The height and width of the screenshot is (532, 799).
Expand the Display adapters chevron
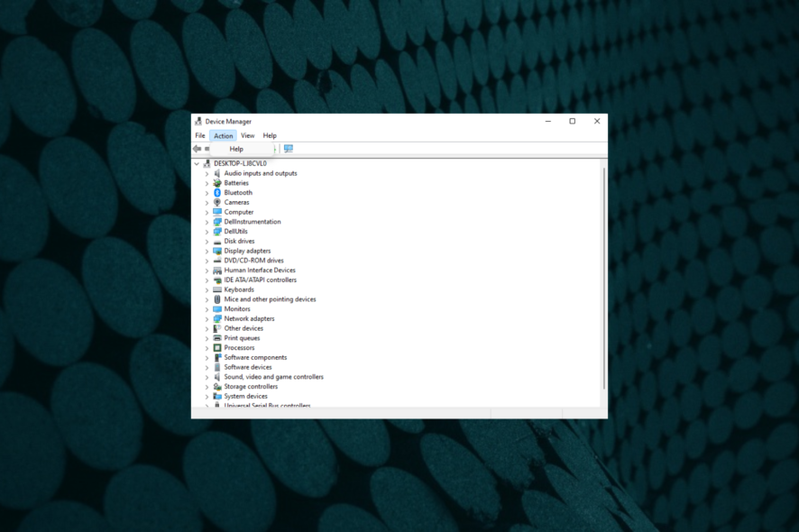pyautogui.click(x=207, y=252)
